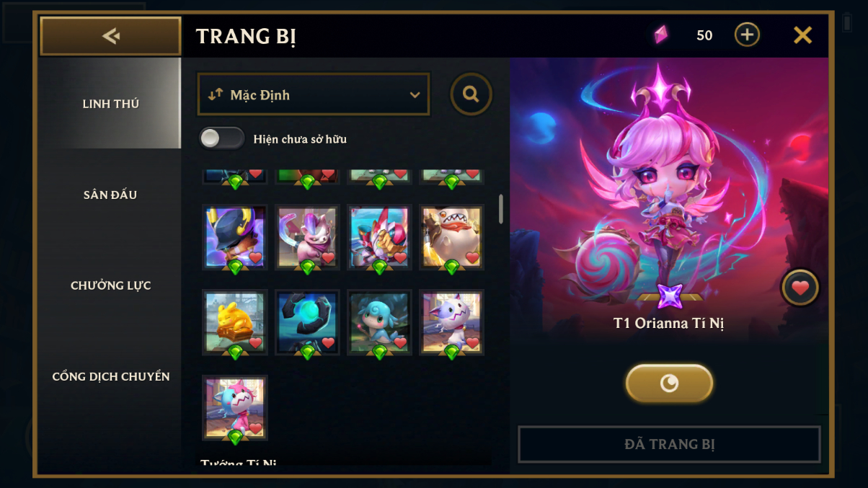Image resolution: width=868 pixels, height=488 pixels.
Task: Open the Chưởng Lực tab
Action: click(110, 285)
